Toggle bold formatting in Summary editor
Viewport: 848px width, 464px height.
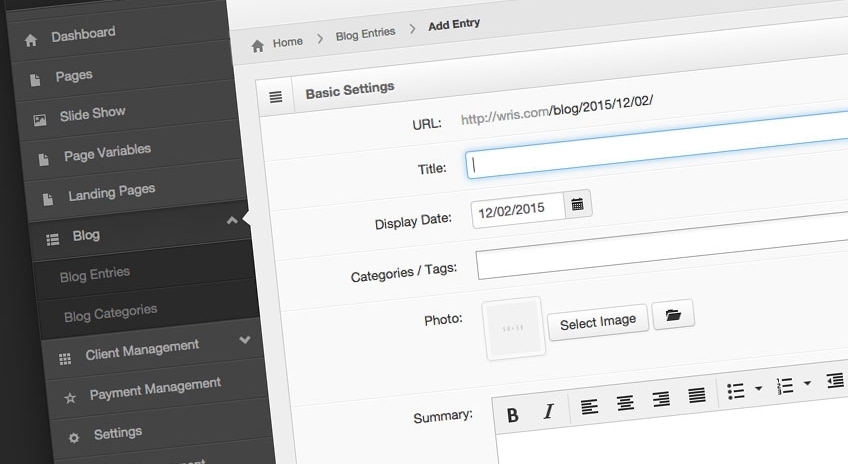click(x=513, y=414)
